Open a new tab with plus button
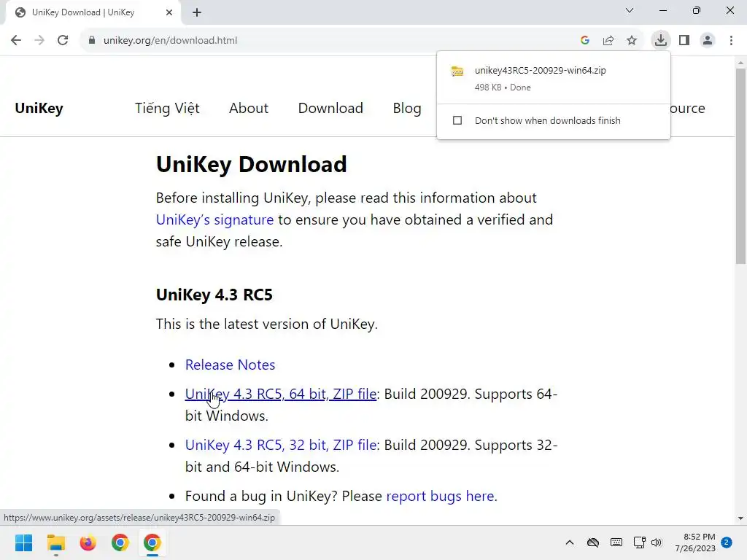747x560 pixels. pyautogui.click(x=197, y=13)
